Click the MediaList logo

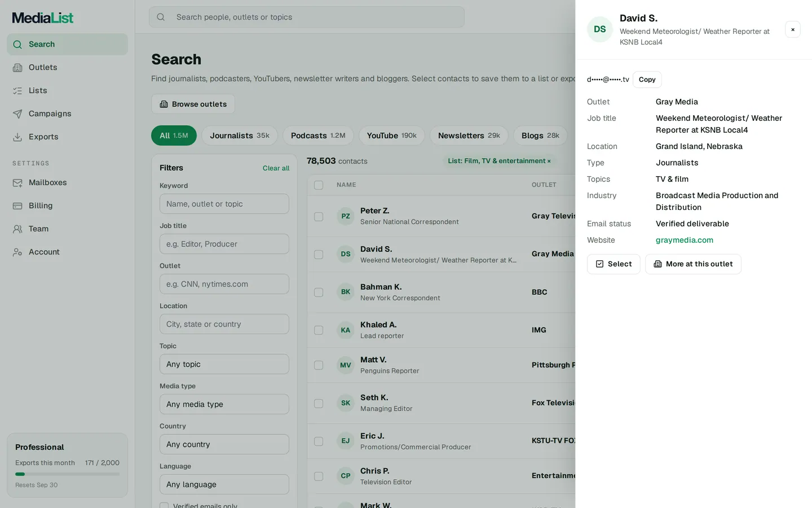point(43,18)
